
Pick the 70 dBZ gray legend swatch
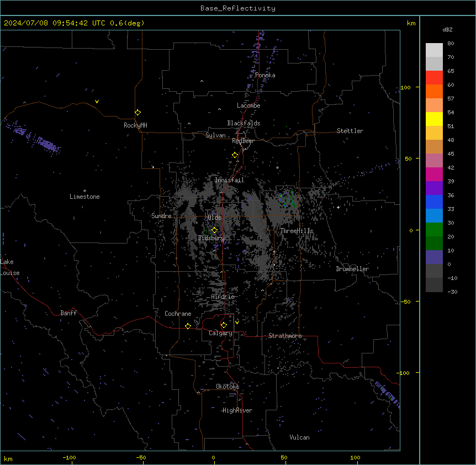pos(434,64)
